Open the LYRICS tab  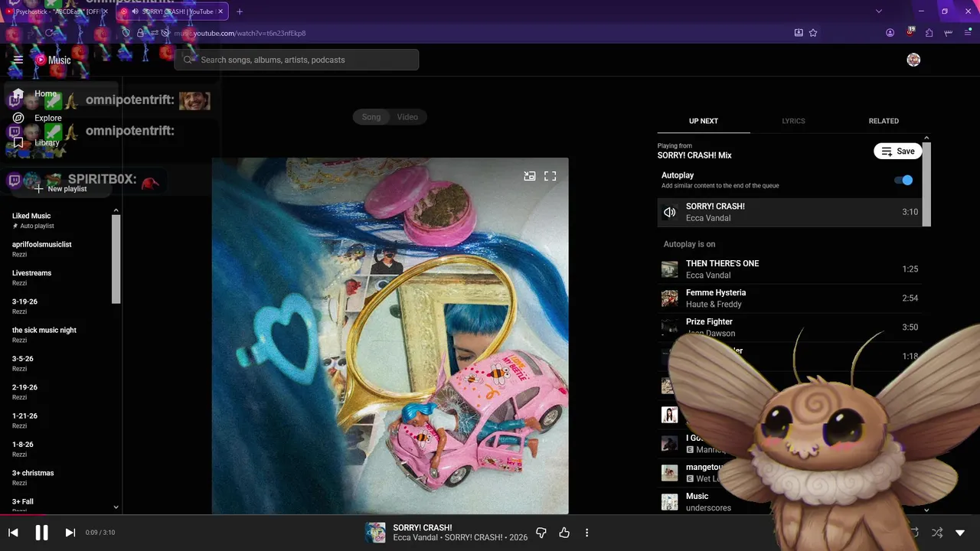pyautogui.click(x=793, y=121)
